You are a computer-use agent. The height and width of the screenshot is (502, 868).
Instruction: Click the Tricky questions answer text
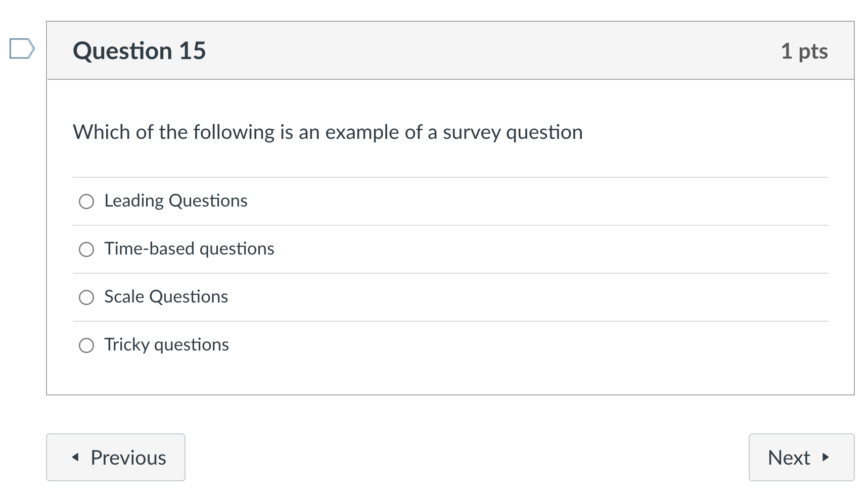pos(166,344)
